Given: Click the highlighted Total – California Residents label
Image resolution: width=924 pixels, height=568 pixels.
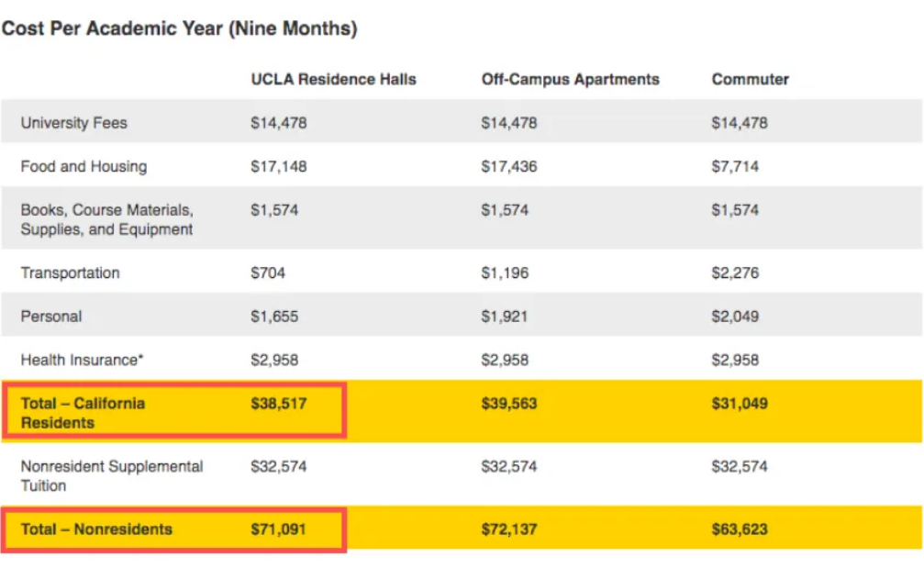Looking at the screenshot, I should (83, 413).
